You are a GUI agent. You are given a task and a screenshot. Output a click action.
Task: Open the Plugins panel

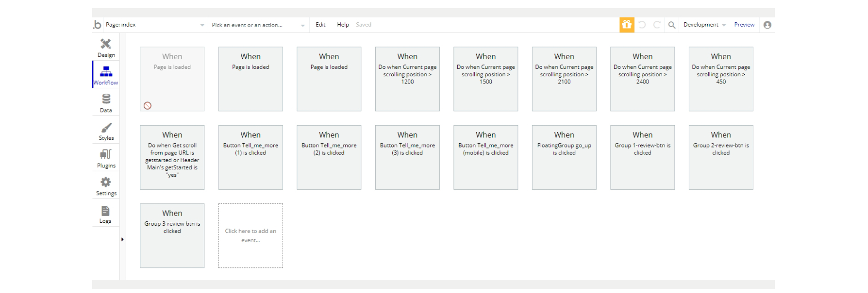click(106, 158)
